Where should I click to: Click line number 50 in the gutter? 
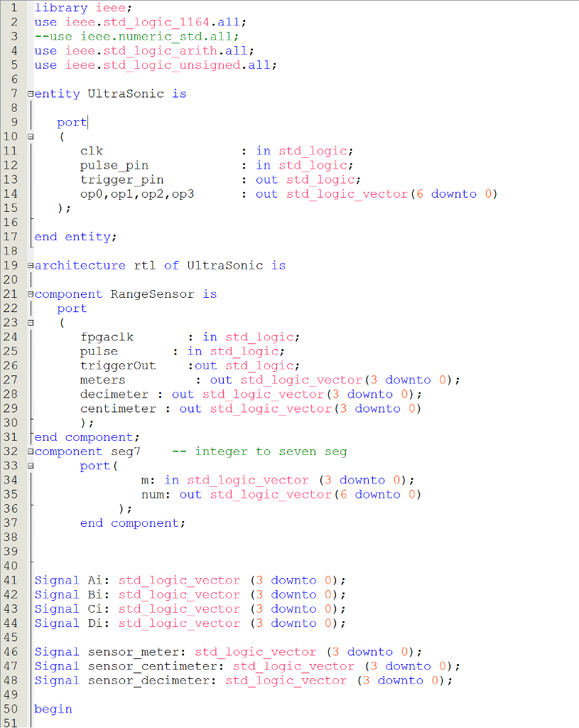point(11,708)
